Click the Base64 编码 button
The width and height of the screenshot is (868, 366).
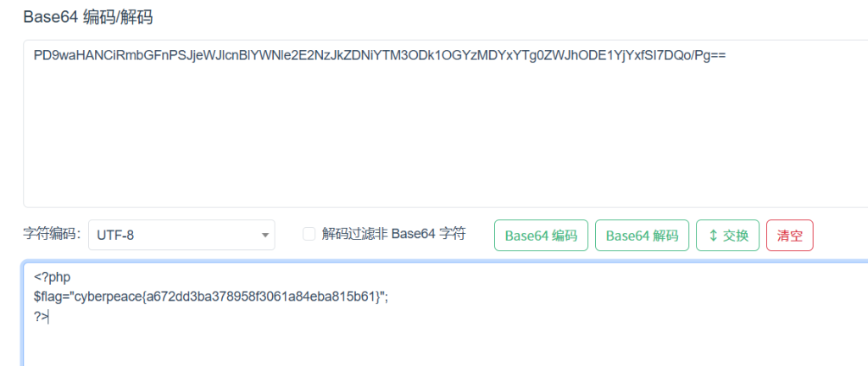[541, 236]
